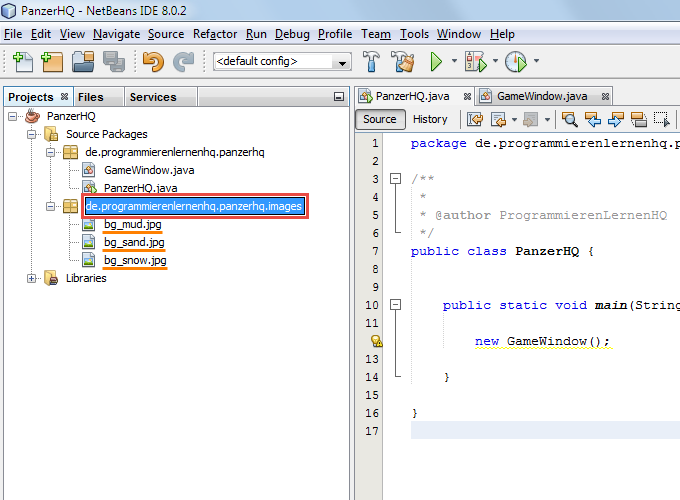The height and width of the screenshot is (500, 680).
Task: Click the editor Forward navigation icon
Action: [530, 119]
